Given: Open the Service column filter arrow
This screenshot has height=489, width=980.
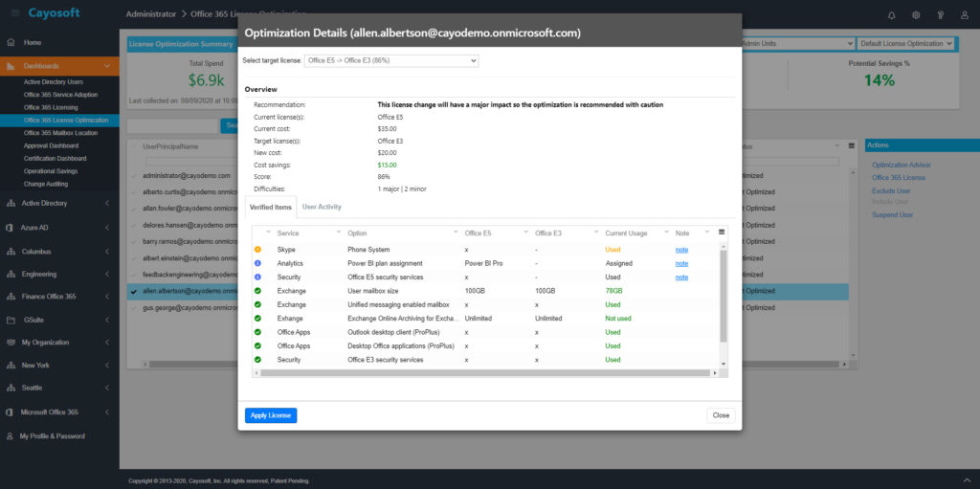Looking at the screenshot, I should (339, 233).
